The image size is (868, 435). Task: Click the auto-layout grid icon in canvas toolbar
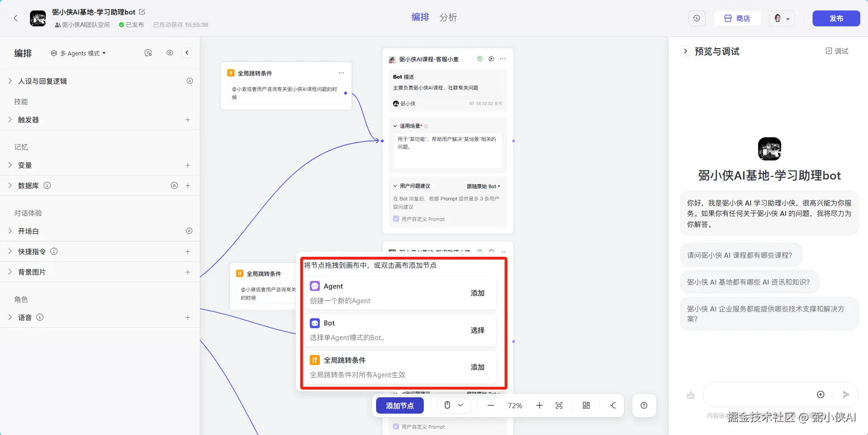tap(586, 405)
